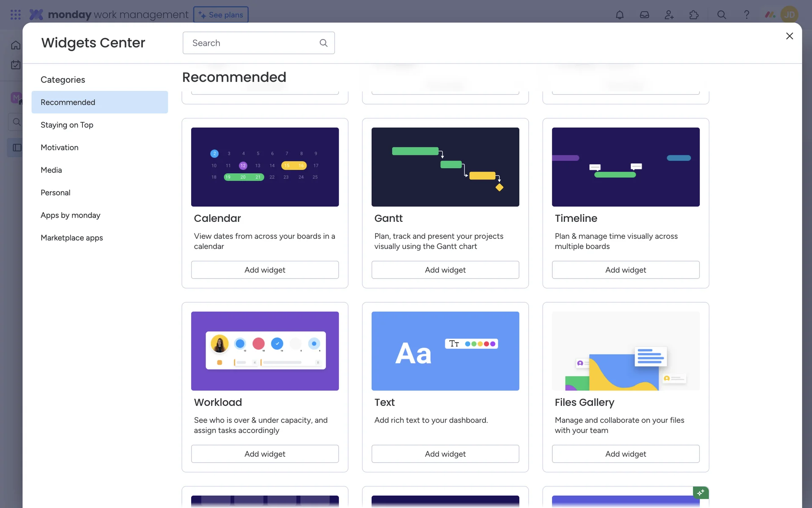
Task: Click the invite members icon
Action: click(669, 15)
